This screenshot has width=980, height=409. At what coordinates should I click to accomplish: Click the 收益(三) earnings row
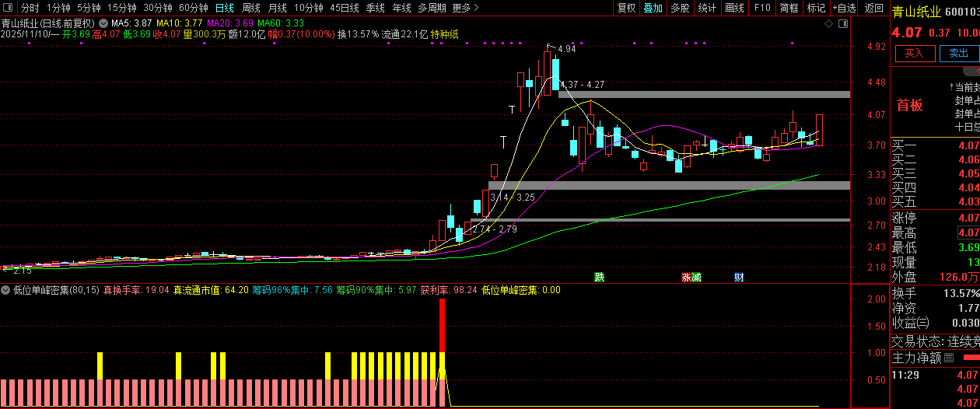point(936,323)
